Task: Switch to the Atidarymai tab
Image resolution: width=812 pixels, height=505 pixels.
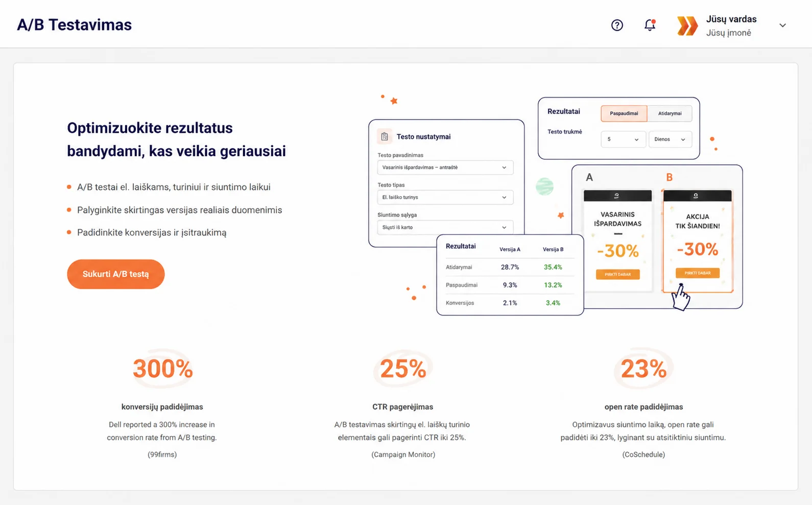Action: click(670, 113)
